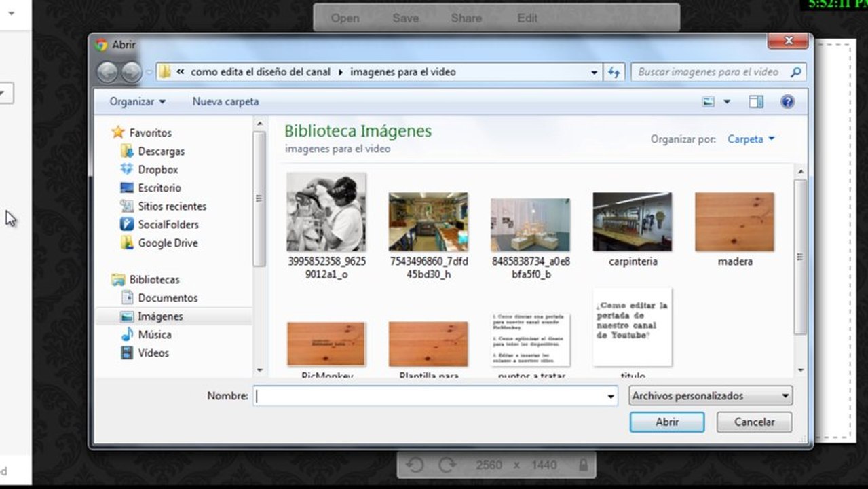Click the Biblioteca Imágenes heading
The image size is (868, 489).
(x=358, y=131)
